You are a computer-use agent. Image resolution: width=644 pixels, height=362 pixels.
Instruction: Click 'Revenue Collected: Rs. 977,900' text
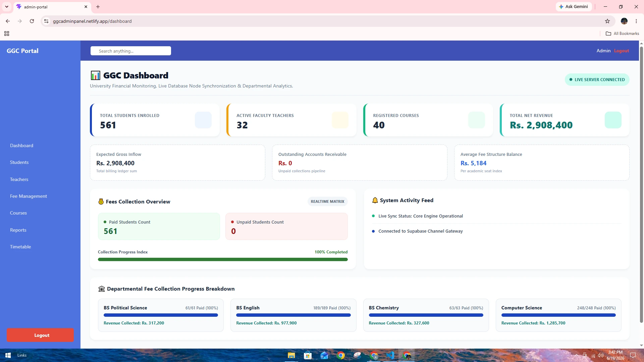tap(266, 323)
